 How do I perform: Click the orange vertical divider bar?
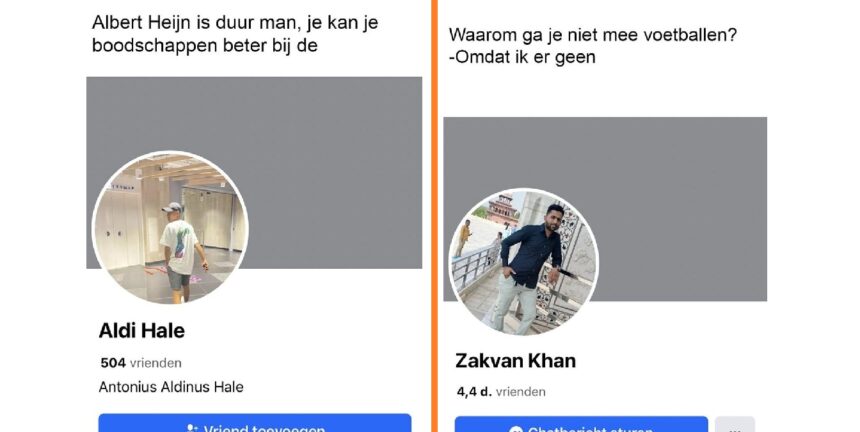[x=434, y=216]
